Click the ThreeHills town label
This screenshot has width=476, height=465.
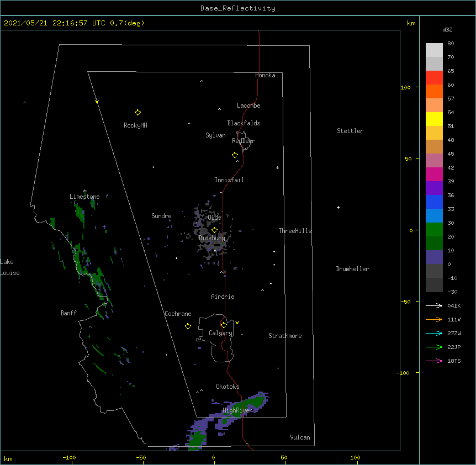(x=295, y=231)
